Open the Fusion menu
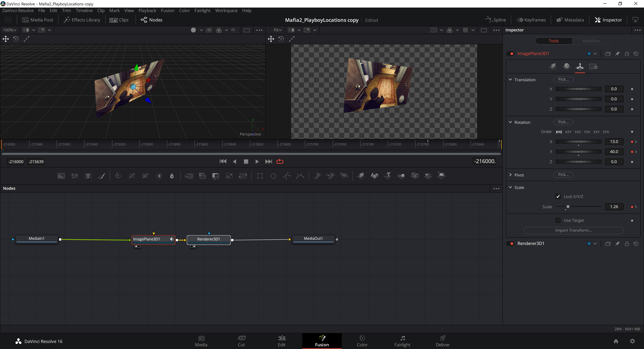 click(168, 11)
